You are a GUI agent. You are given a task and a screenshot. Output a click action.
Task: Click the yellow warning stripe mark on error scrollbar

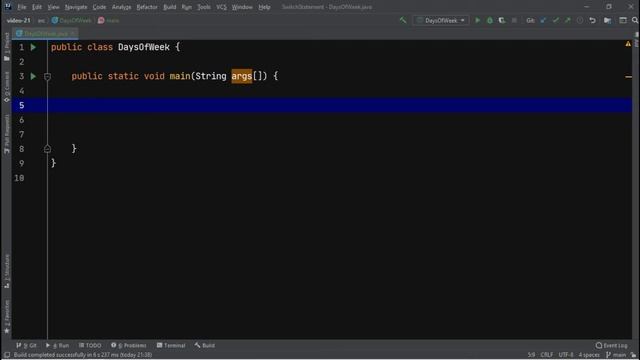pyautogui.click(x=628, y=77)
